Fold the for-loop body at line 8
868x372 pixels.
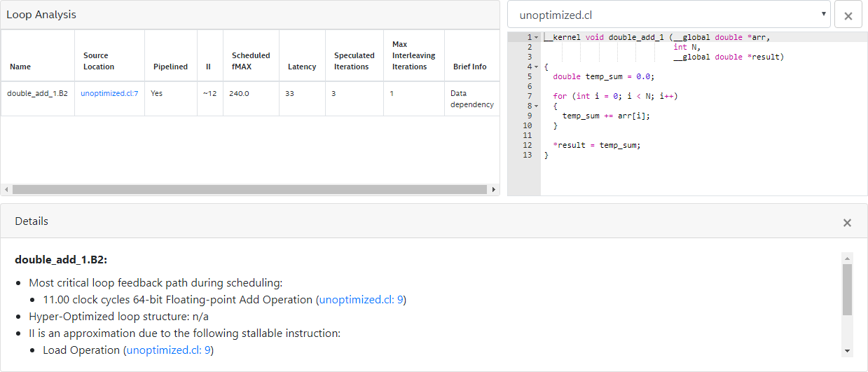537,106
